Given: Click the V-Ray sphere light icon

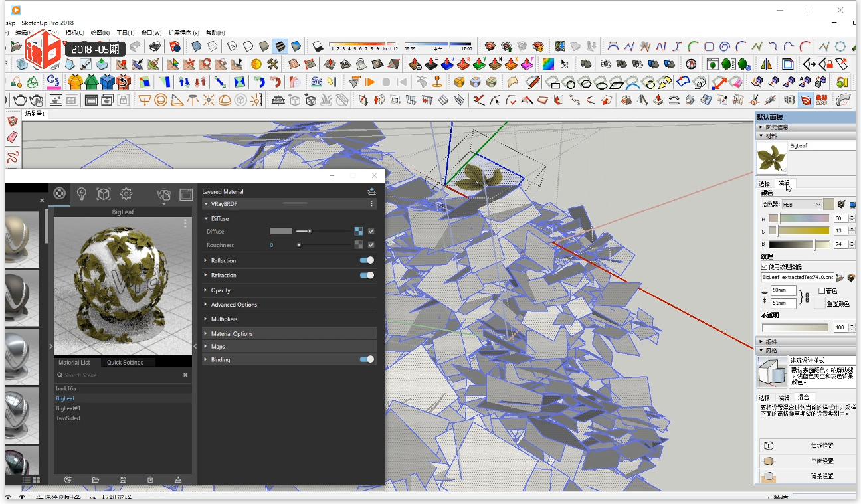Looking at the screenshot, I should [x=161, y=100].
